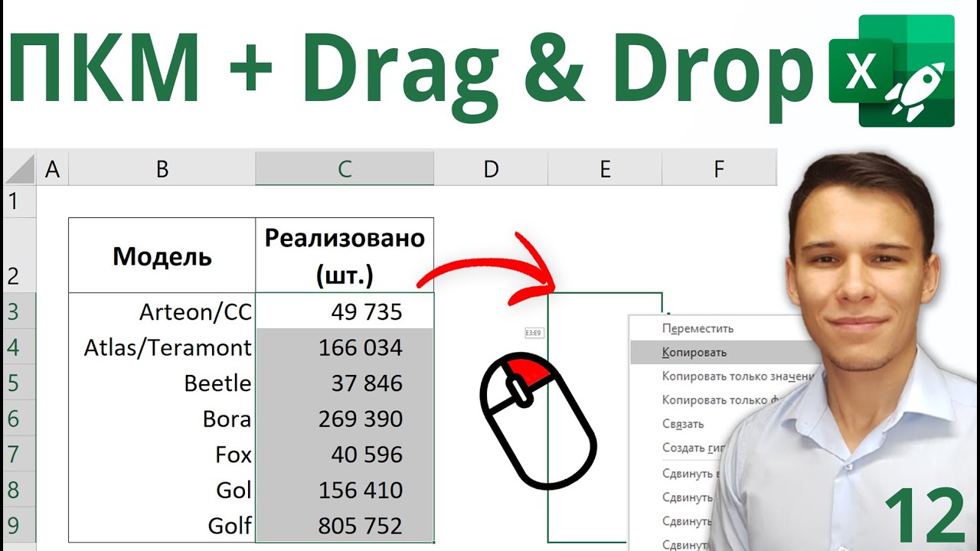
Task: Click the Fox cell
Action: point(162,455)
